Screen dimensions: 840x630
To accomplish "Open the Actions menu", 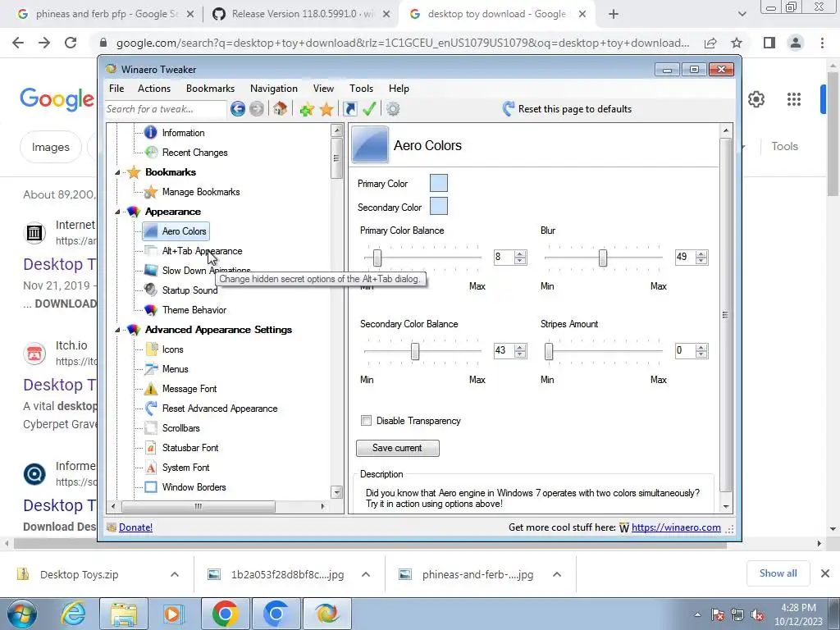I will click(x=154, y=89).
